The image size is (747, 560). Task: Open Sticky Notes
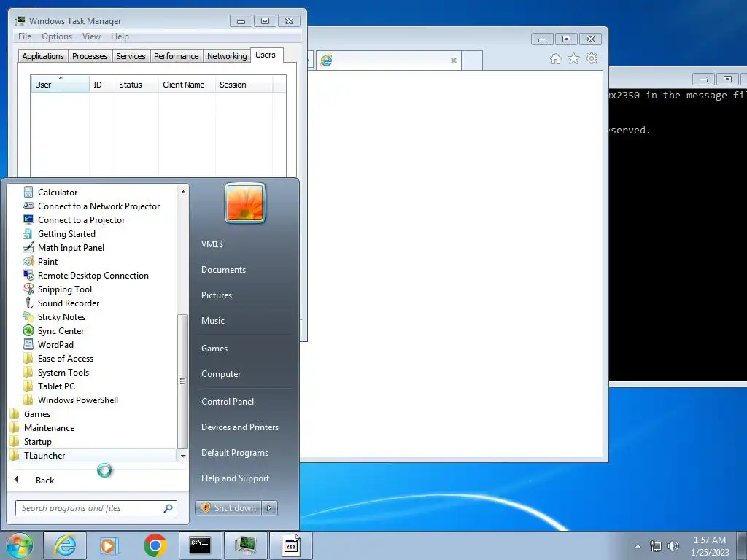(x=61, y=316)
